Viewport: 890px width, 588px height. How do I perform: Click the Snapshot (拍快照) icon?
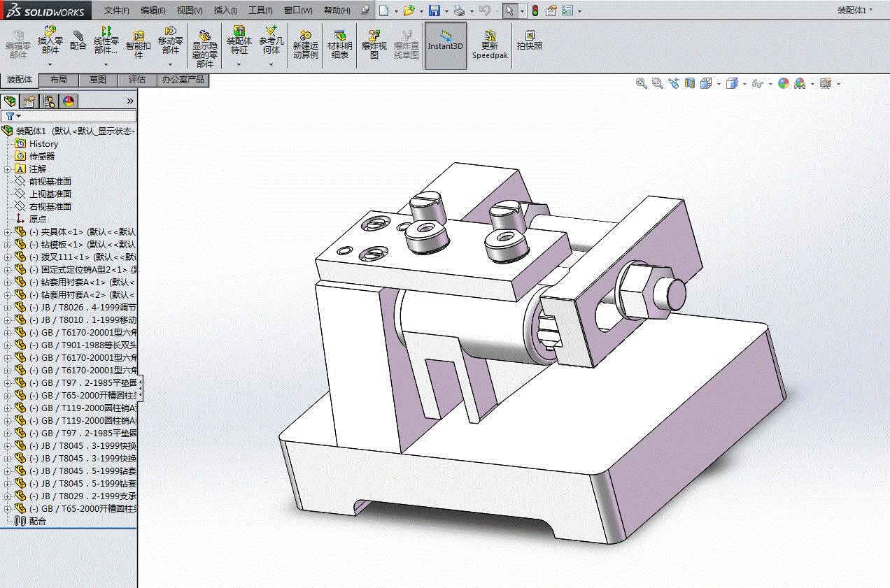[530, 40]
